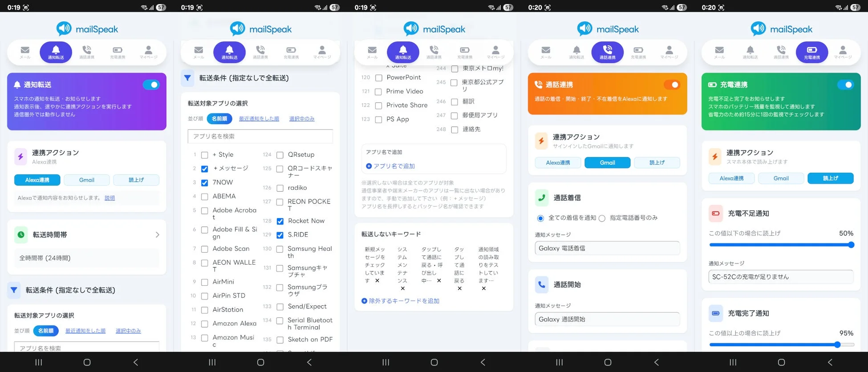This screenshot has width=868, height=372.
Task: Click the funnel icon beside 転送条件 on the app-list screen
Action: click(x=187, y=78)
